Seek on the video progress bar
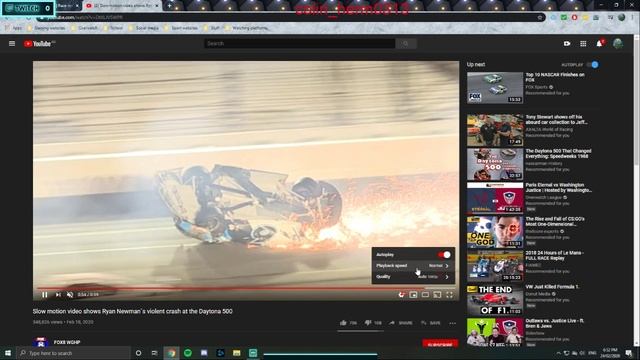 point(246,288)
